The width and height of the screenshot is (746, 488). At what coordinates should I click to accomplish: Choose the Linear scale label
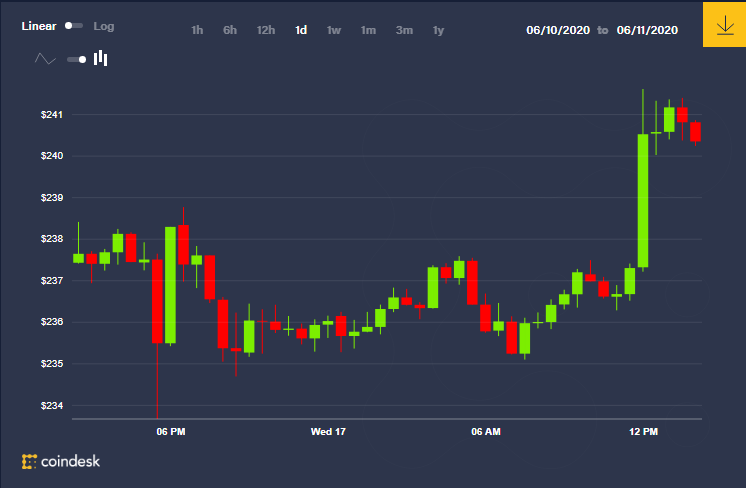point(39,26)
